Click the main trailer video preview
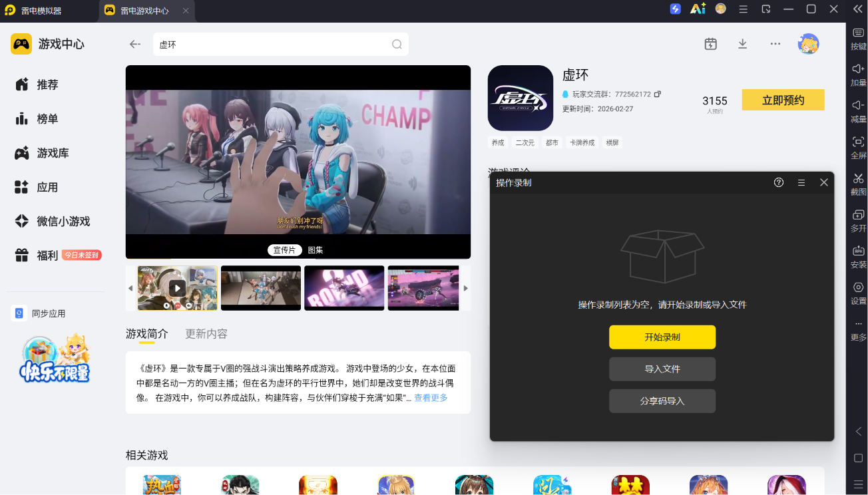The width and height of the screenshot is (868, 495). (x=298, y=162)
